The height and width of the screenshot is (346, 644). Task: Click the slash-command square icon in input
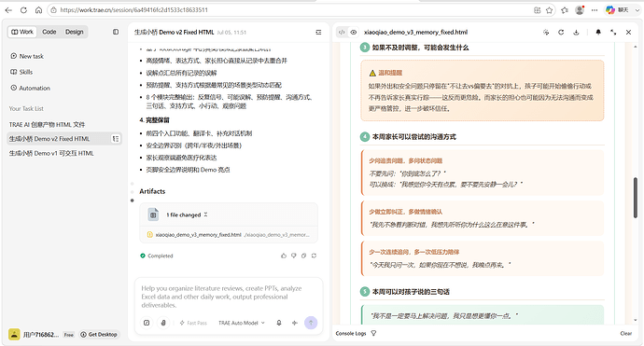pos(147,323)
